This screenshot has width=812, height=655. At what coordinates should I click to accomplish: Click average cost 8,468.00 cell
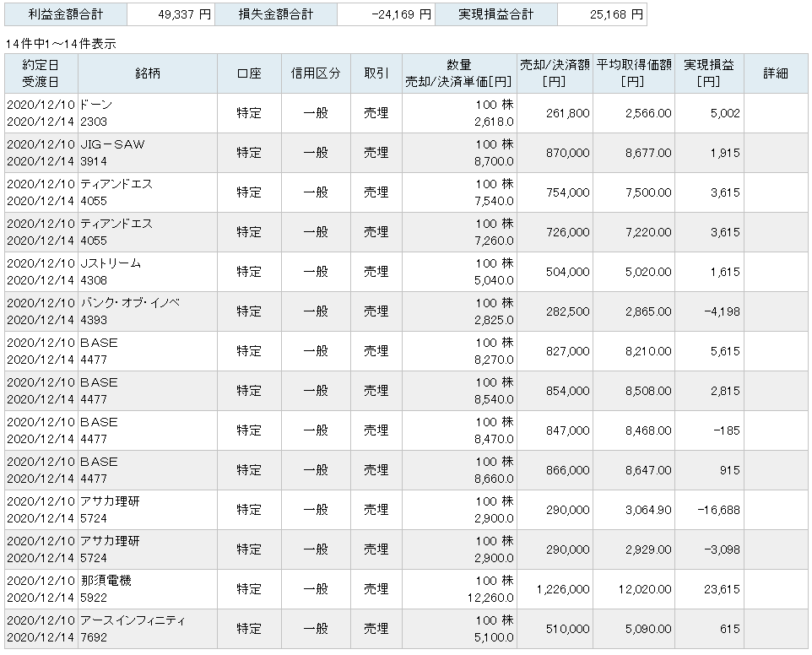(x=634, y=430)
